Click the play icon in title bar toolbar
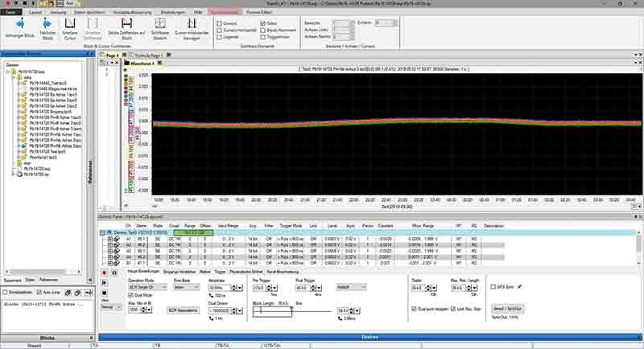 pyautogui.click(x=16, y=3)
